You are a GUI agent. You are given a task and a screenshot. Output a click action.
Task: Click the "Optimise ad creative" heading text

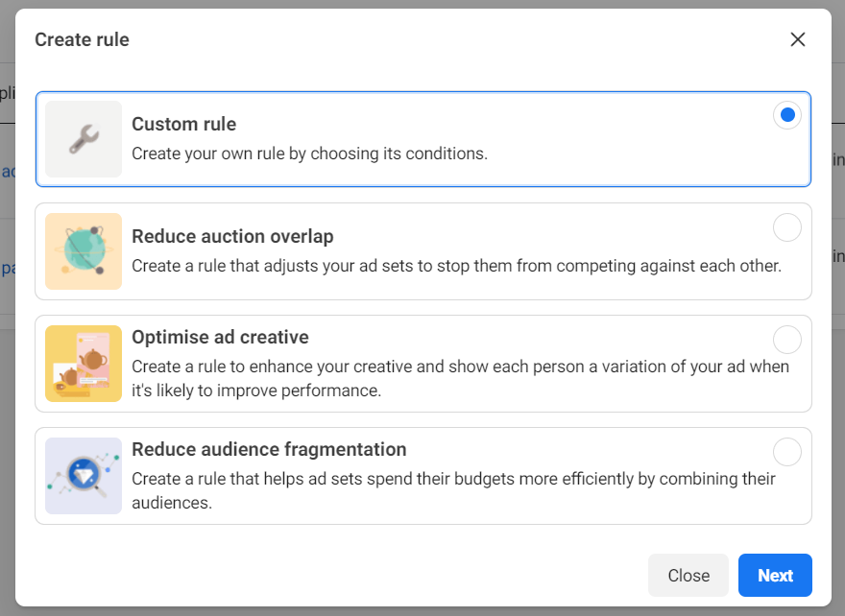point(220,338)
